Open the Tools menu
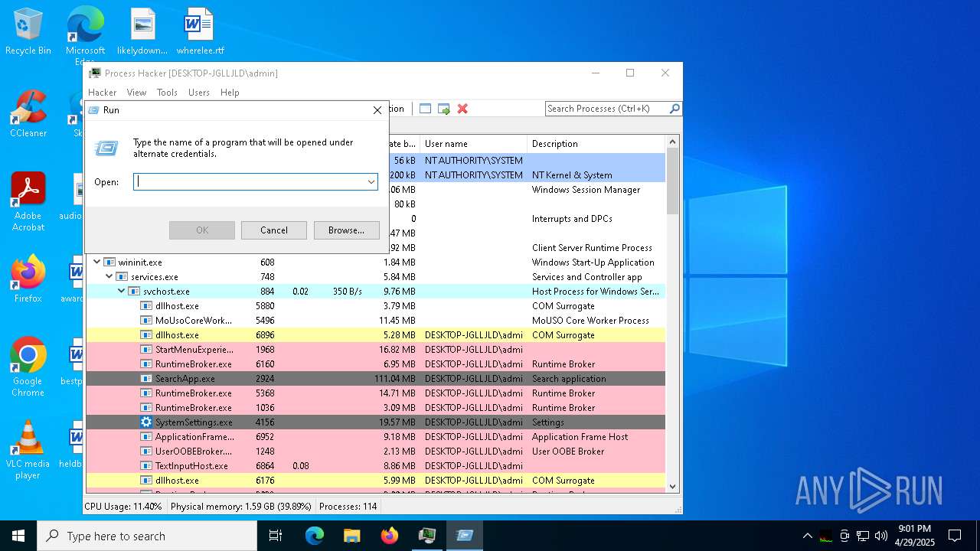This screenshot has width=980, height=551. point(167,93)
